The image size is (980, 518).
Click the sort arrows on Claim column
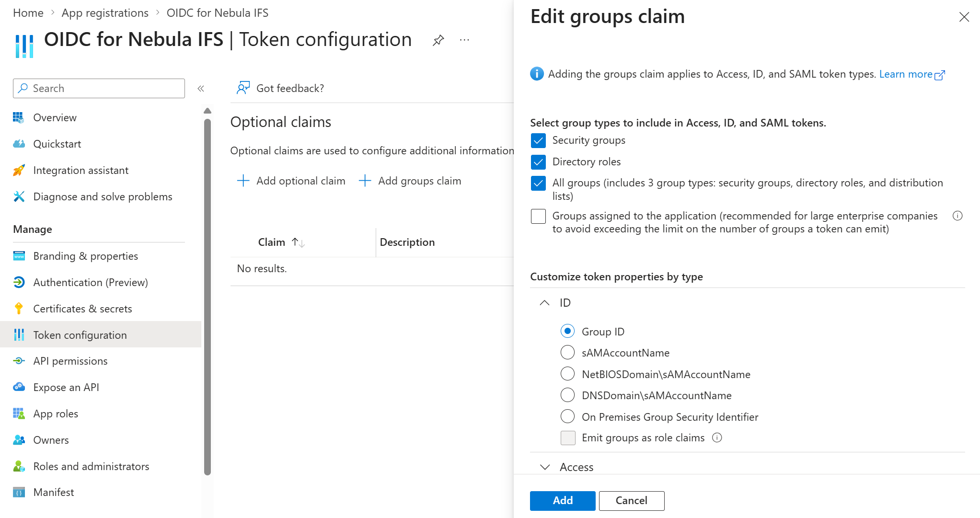[298, 242]
